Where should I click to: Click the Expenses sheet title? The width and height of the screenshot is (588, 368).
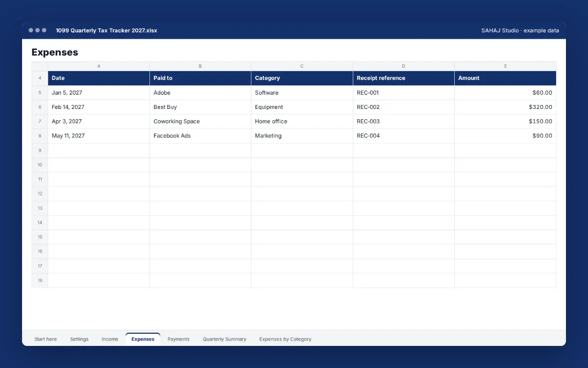pos(55,53)
